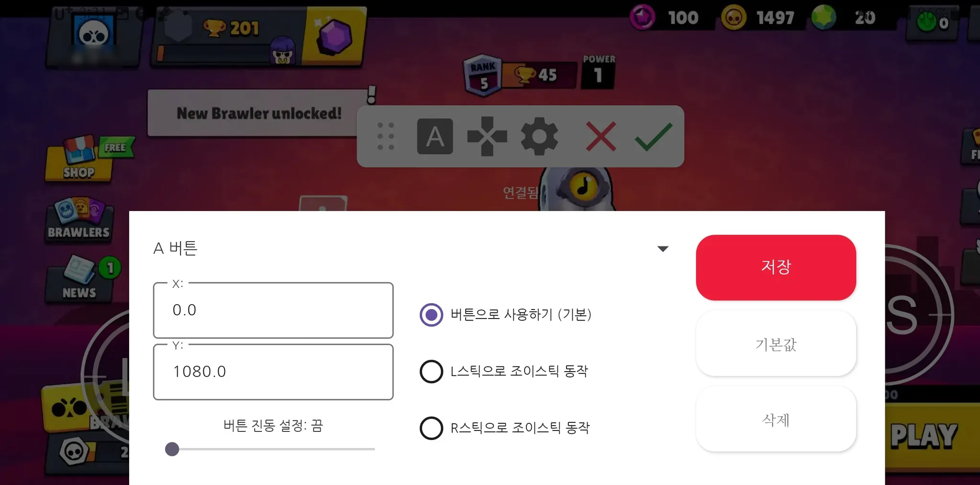This screenshot has height=485, width=980.
Task: Click the 기본값 reset button
Action: tap(776, 343)
